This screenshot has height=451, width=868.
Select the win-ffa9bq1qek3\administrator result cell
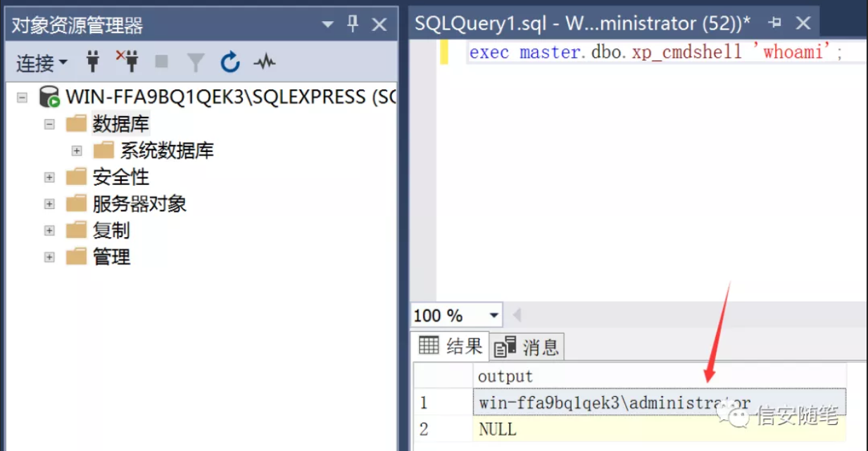click(659, 403)
